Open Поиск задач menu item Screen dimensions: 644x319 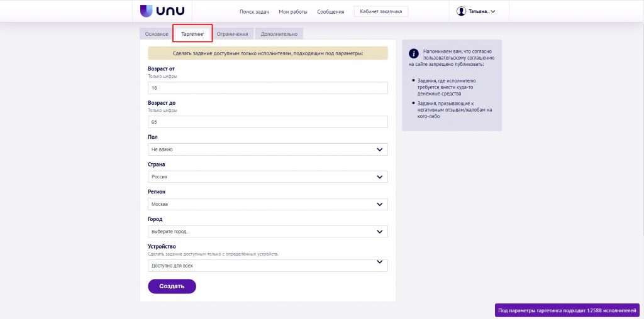tap(254, 12)
